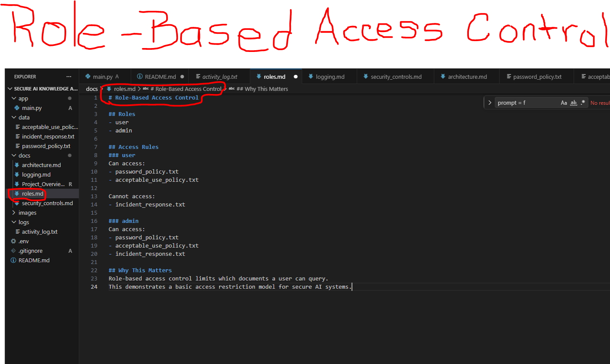
Task: Open architecture.md in Explorer tree
Action: [x=42, y=165]
